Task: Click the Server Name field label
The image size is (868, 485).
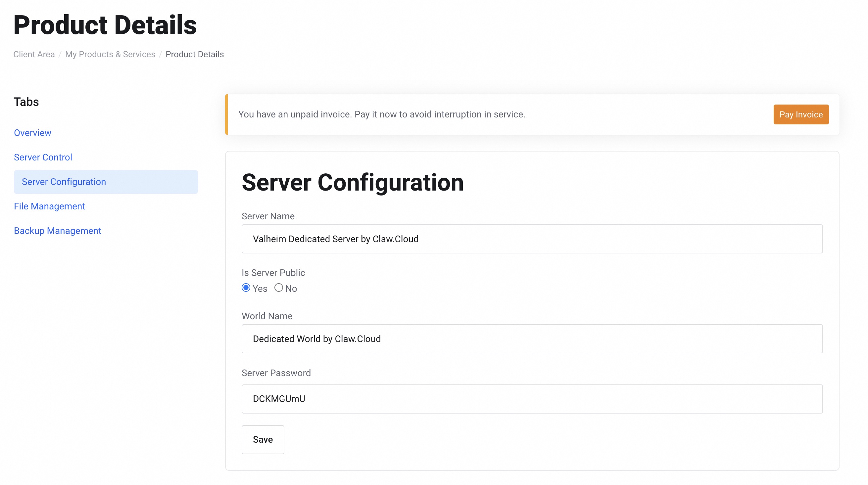Action: click(268, 216)
